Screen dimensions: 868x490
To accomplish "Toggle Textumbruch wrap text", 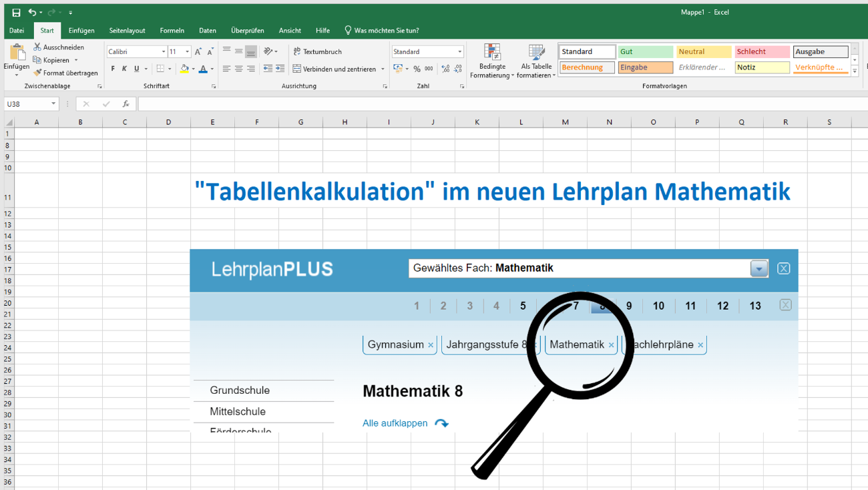I will 318,51.
